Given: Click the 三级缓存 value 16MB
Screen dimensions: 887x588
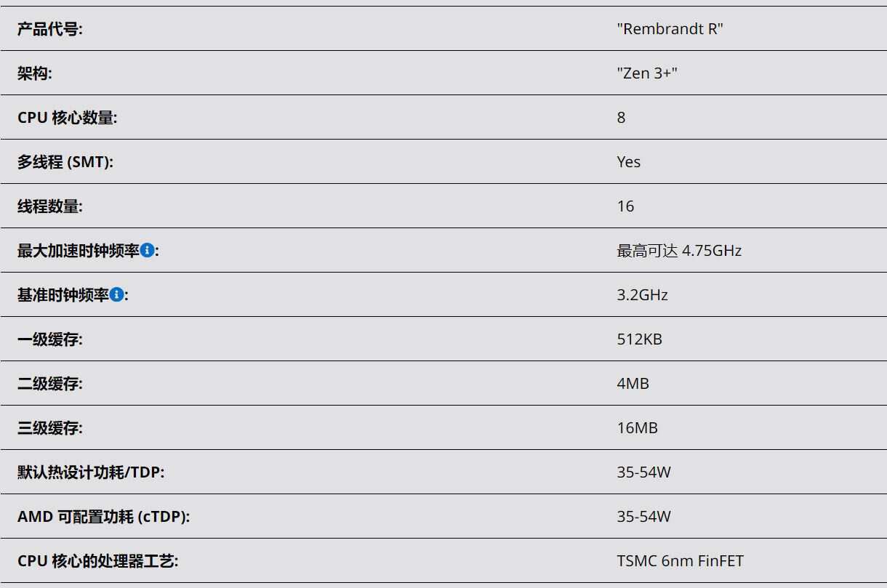Looking at the screenshot, I should 637,428.
